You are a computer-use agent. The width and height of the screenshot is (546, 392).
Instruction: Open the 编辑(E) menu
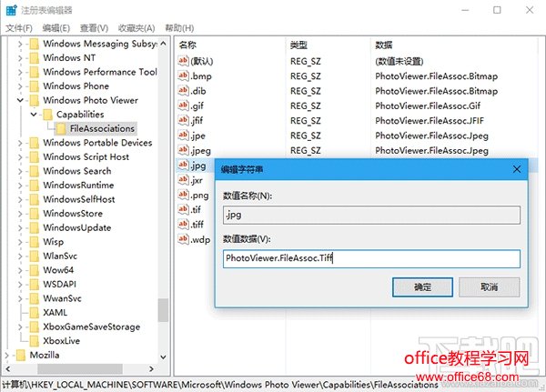pyautogui.click(x=56, y=28)
